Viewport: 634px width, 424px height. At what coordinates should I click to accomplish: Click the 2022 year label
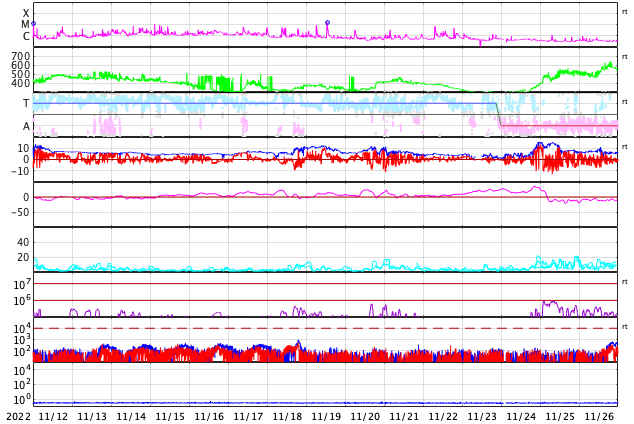point(17,416)
